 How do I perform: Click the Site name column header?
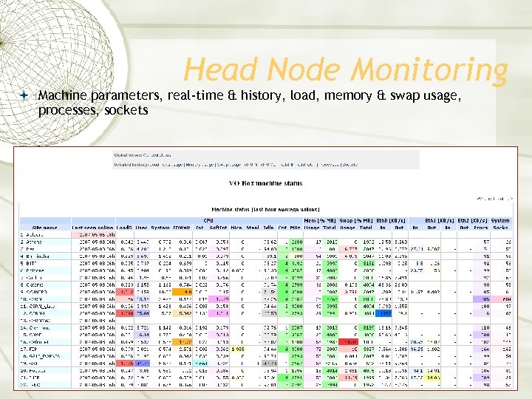click(45, 228)
